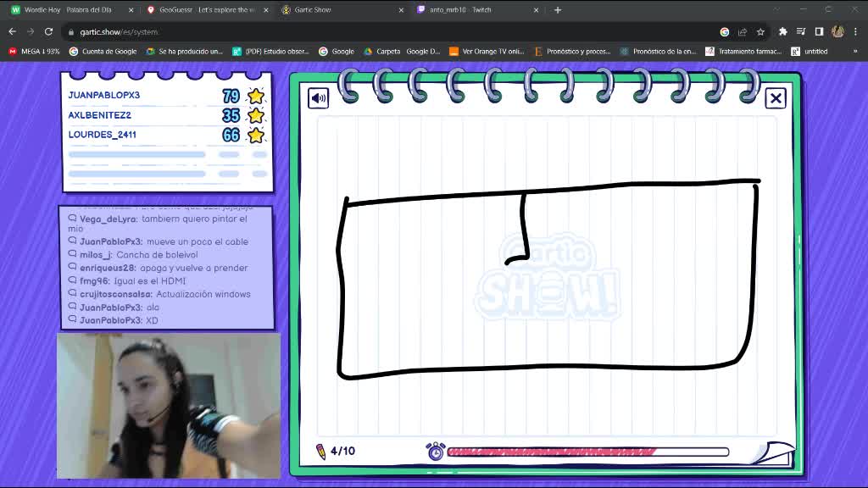Open the Carpeta Google D... bookmark
Screen dimensions: 868x488
[x=402, y=52]
